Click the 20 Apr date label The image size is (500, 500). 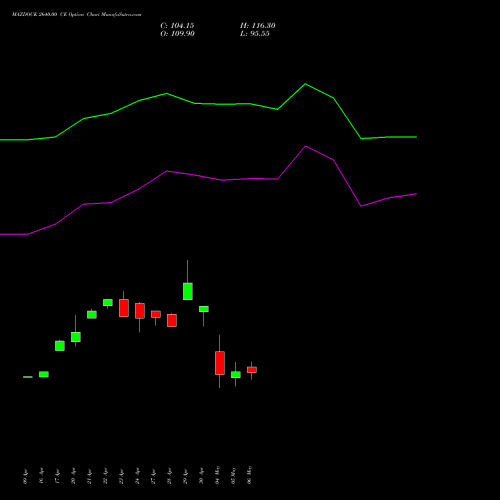74,476
